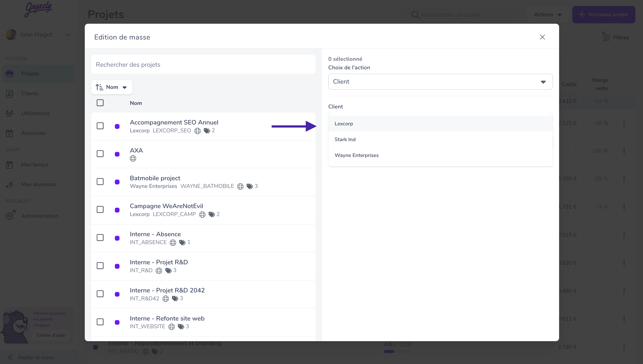Click the tags icon on Interne - Refonte site web
643x364 pixels.
coord(181,326)
